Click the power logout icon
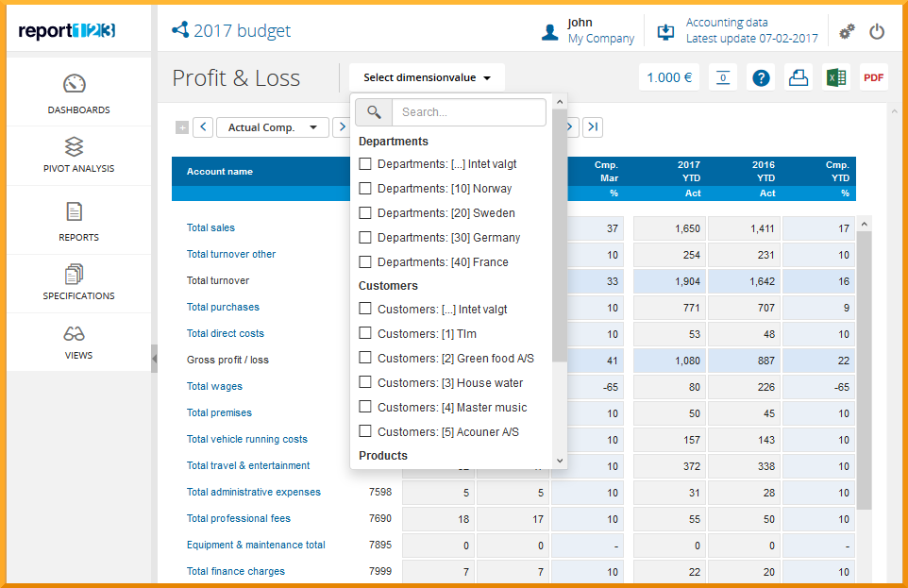 877,32
